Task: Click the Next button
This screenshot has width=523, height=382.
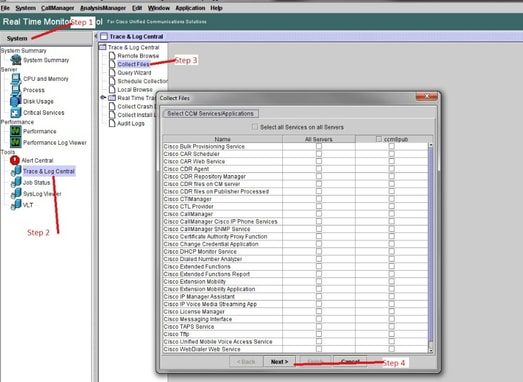Action: 279,362
